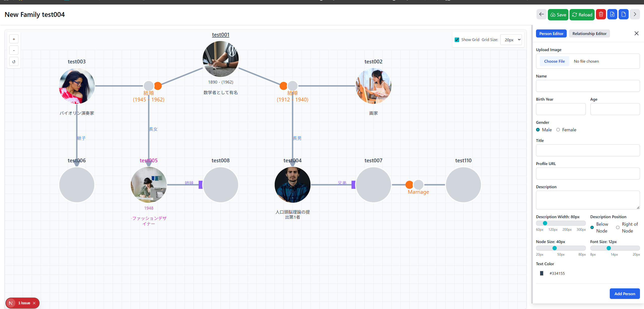The image size is (644, 309).
Task: Dismiss the 1 Issue badge X
Action: tap(34, 303)
